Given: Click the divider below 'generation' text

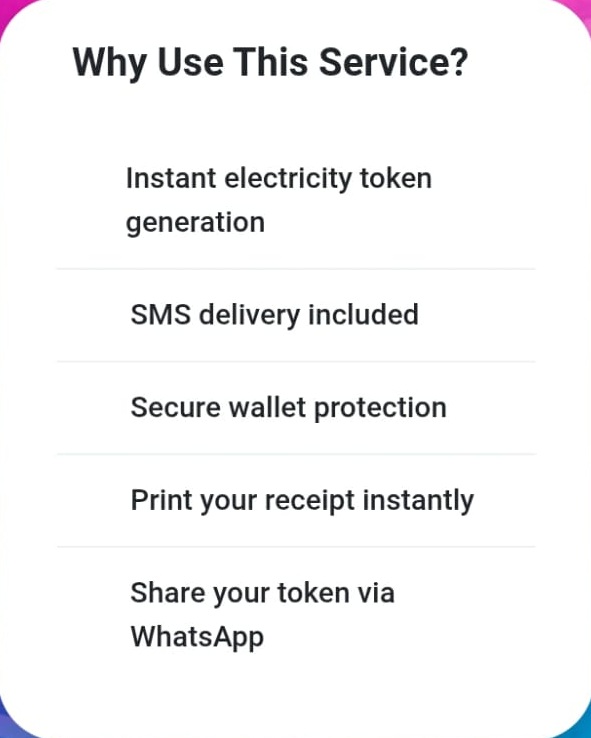Looking at the screenshot, I should click(x=296, y=269).
